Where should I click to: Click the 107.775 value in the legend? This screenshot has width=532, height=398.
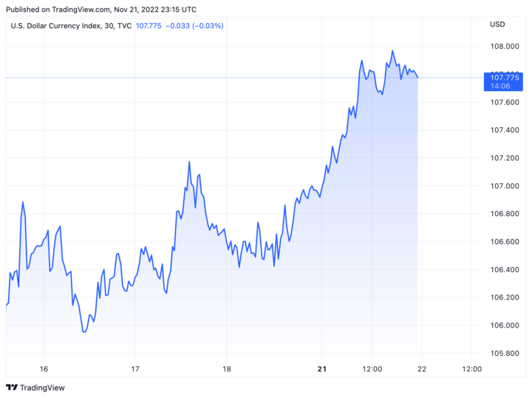(149, 26)
